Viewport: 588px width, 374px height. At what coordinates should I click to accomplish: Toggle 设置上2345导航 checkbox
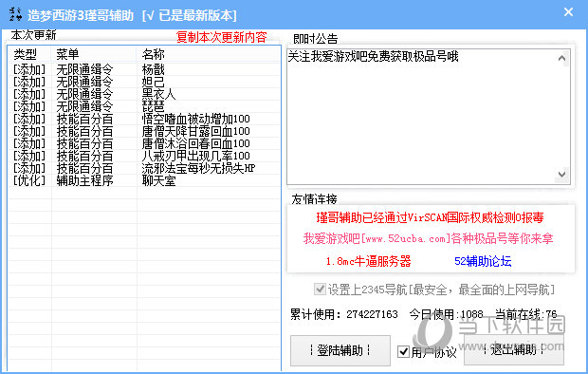(x=320, y=290)
